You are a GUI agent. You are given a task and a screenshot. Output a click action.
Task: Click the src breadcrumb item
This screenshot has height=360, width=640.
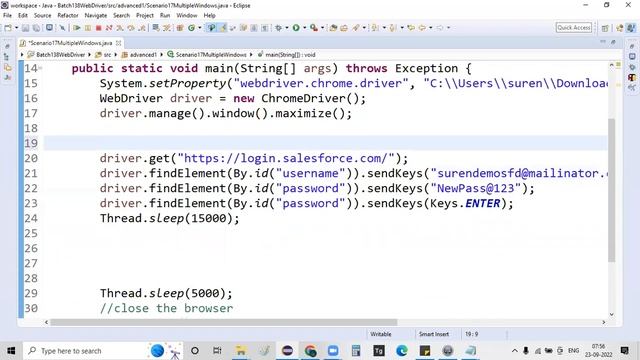tap(107, 55)
